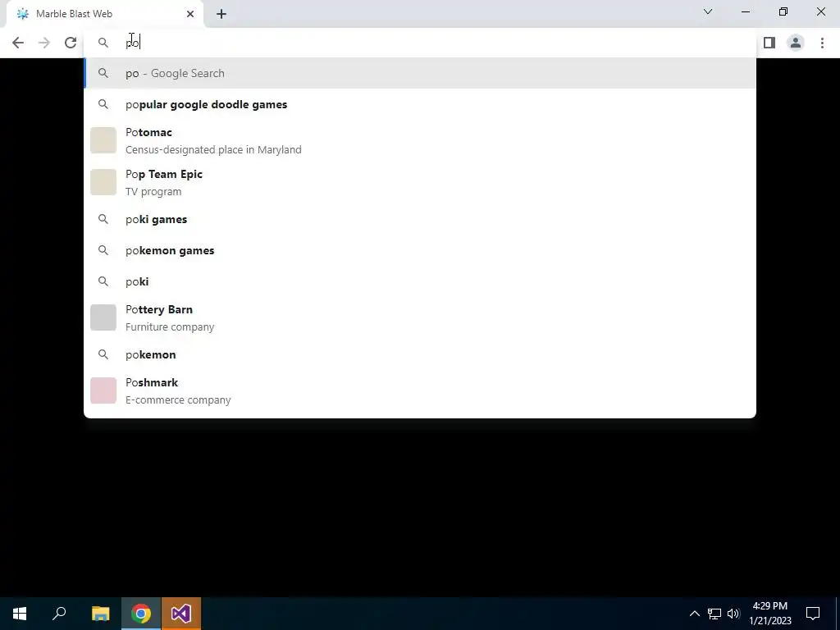This screenshot has height=630, width=840.
Task: Click the search icon beside 'popular google doodle games'
Action: coord(103,104)
